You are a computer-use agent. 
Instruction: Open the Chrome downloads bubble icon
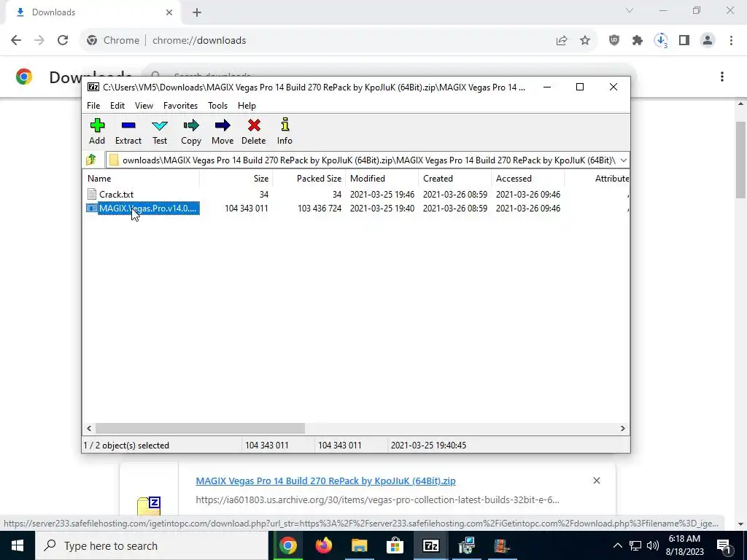point(661,41)
